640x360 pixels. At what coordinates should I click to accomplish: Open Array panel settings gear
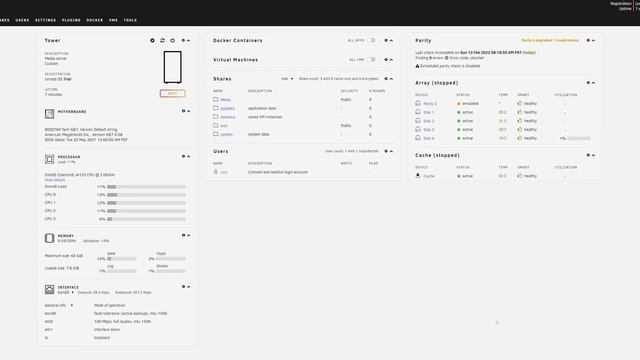tap(588, 83)
